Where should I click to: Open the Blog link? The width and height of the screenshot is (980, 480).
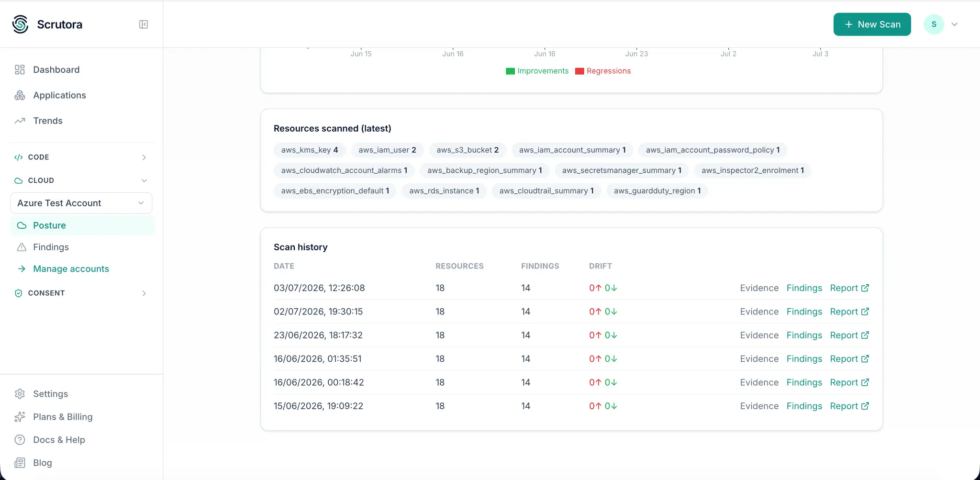42,463
